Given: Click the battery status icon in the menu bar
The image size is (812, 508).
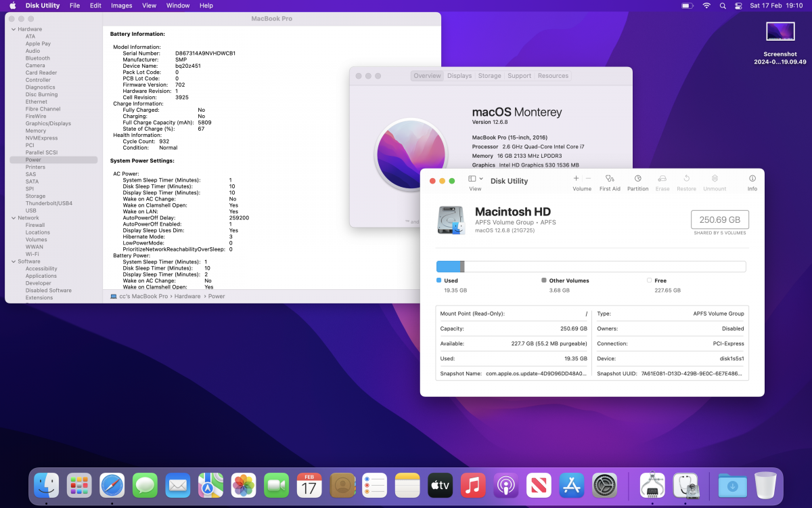Looking at the screenshot, I should click(x=687, y=5).
